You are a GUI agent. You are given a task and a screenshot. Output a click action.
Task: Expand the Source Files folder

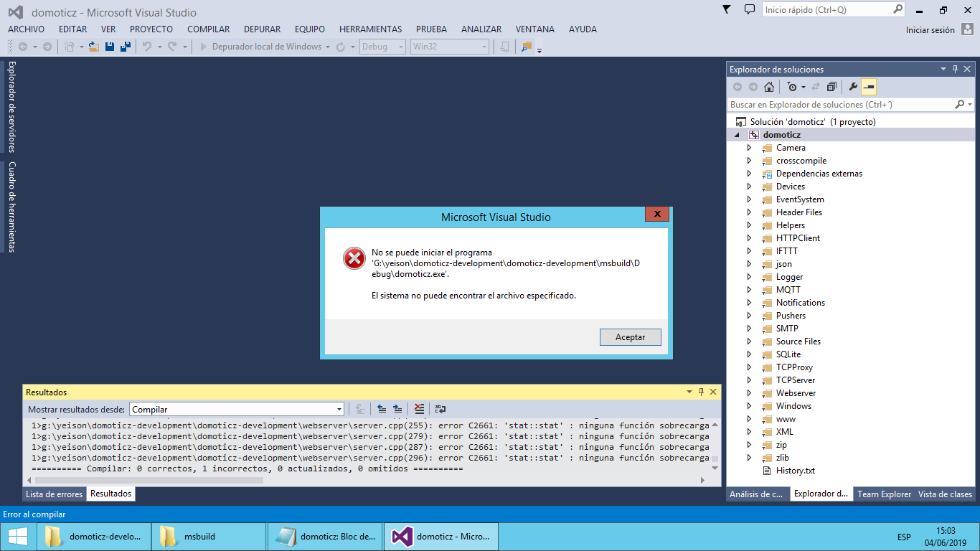[x=749, y=341]
